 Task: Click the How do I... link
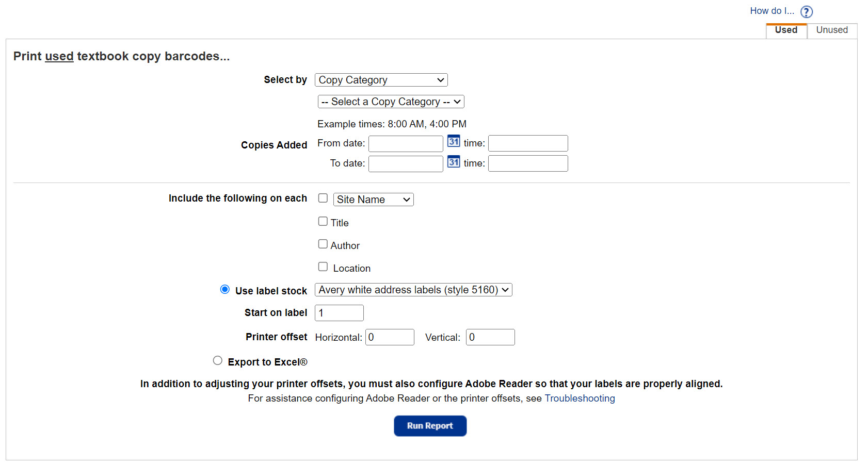click(771, 11)
